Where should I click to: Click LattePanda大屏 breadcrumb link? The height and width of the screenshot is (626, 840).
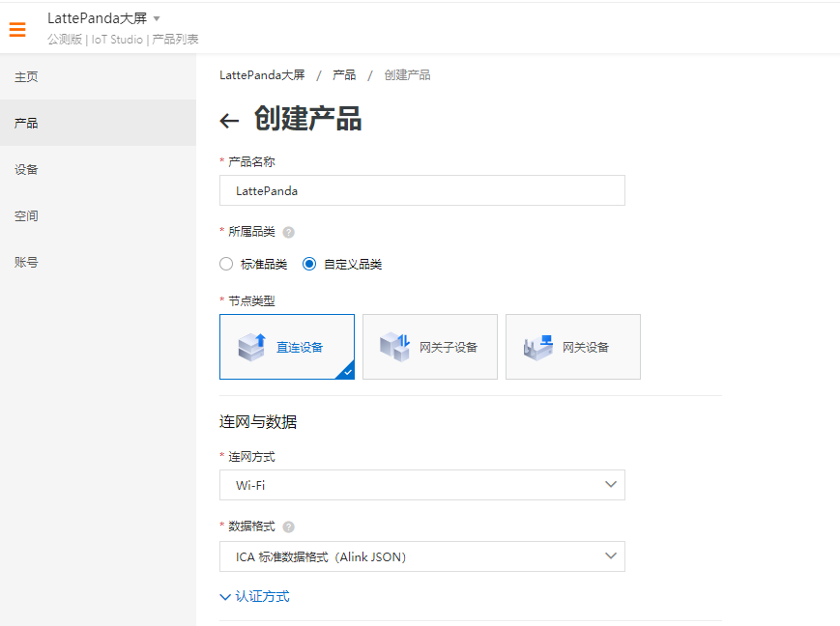click(x=262, y=75)
